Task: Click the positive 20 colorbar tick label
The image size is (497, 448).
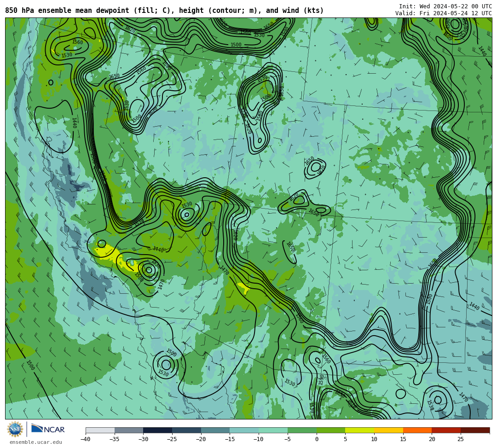Action: point(432,439)
